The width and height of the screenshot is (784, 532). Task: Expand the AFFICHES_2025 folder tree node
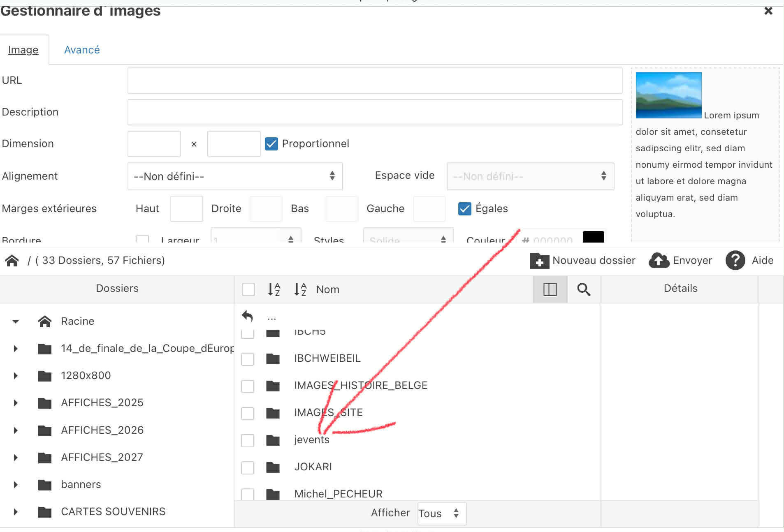[16, 403]
